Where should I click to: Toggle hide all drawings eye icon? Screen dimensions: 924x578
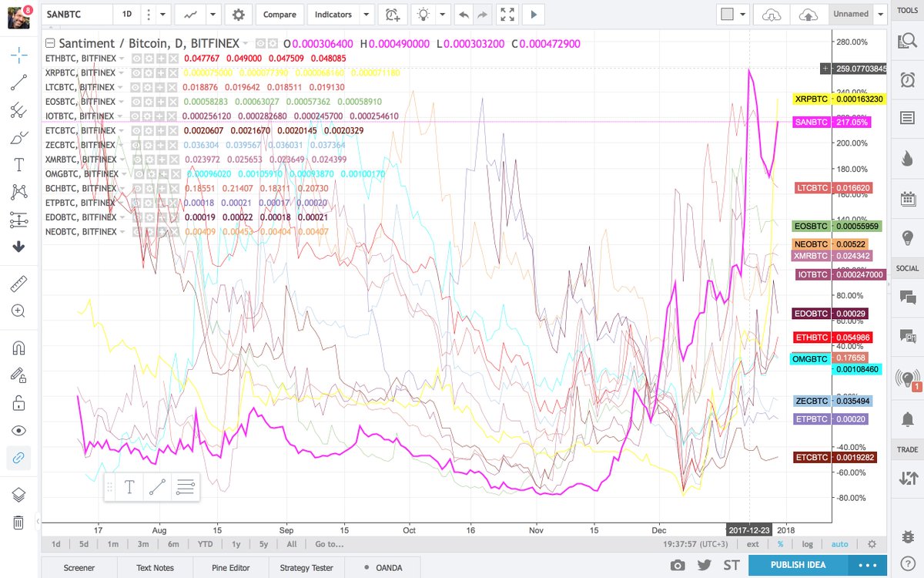point(19,430)
